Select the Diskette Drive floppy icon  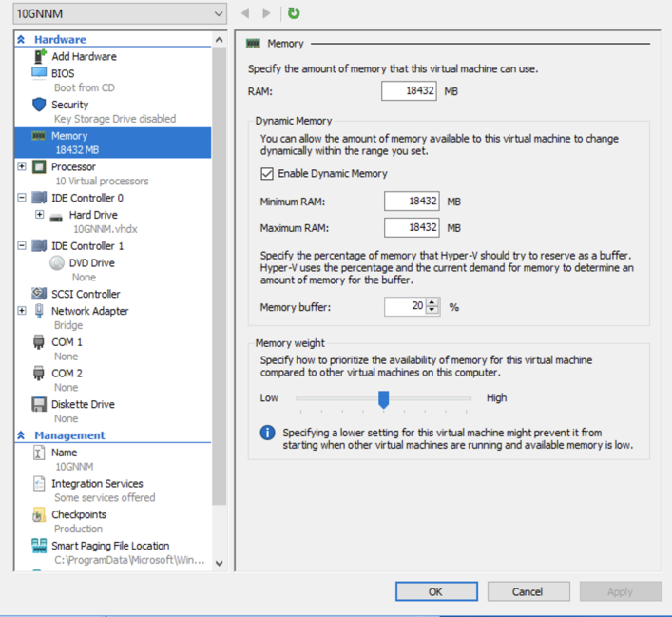39,404
